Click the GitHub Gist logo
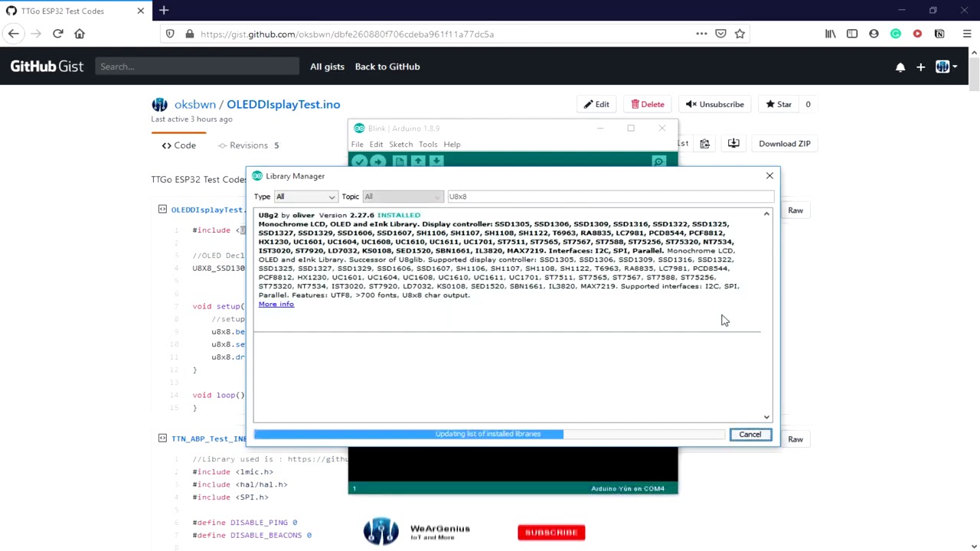980x551 pixels. (x=47, y=67)
